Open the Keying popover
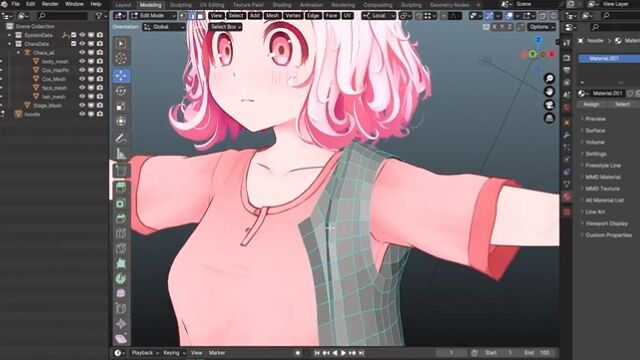This screenshot has width=640, height=360. click(x=174, y=353)
